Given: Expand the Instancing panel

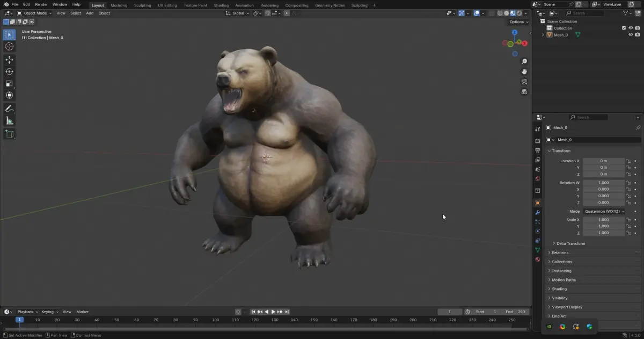Looking at the screenshot, I should point(561,271).
